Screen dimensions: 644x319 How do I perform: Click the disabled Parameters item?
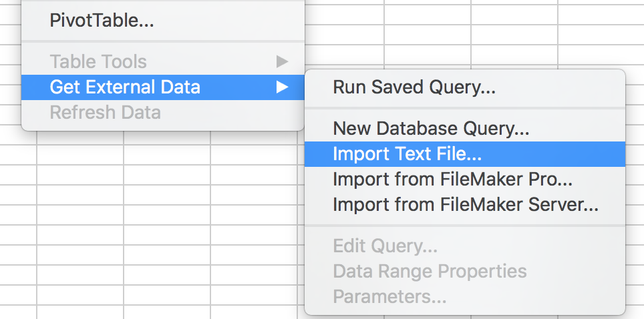coord(389,296)
